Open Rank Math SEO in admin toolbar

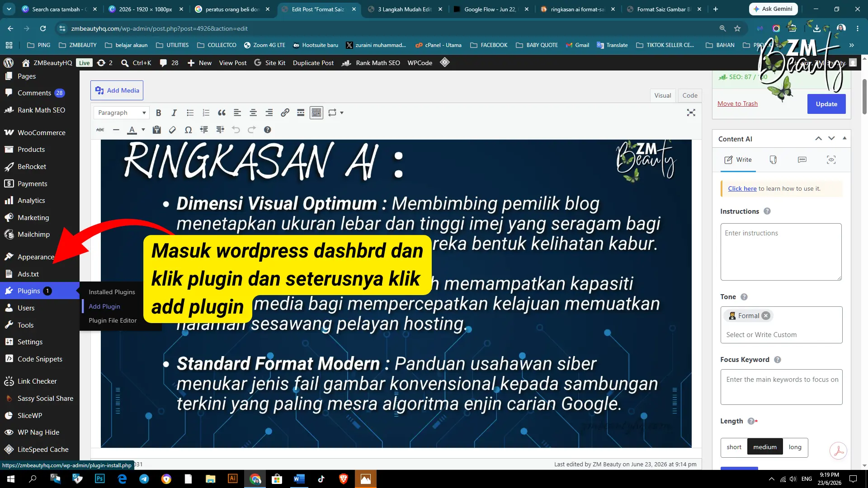(x=371, y=63)
